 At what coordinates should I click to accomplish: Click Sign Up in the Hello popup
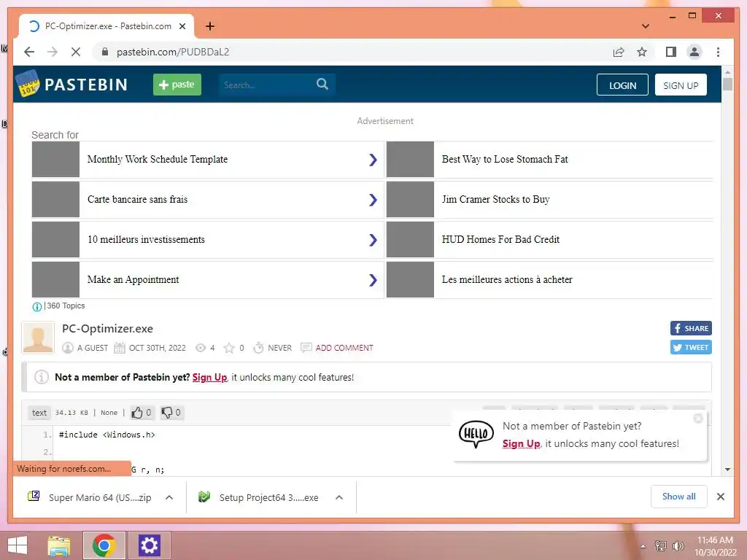[x=521, y=444]
